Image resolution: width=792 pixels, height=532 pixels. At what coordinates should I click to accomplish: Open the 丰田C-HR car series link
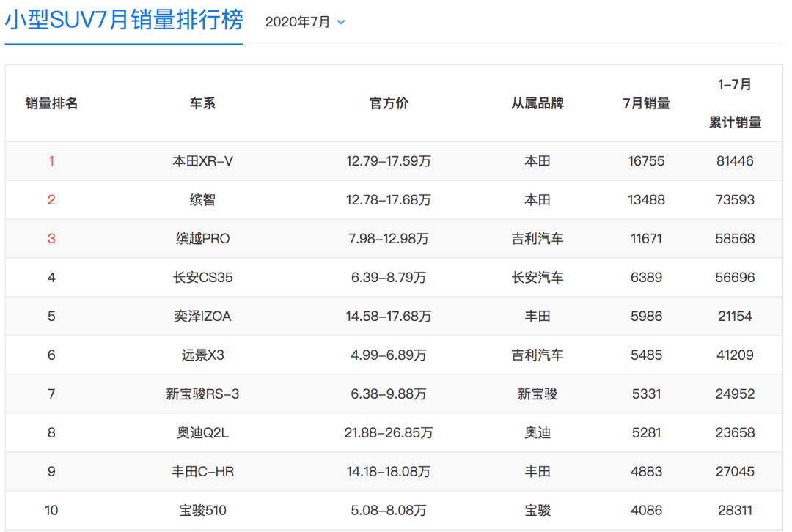coord(202,471)
